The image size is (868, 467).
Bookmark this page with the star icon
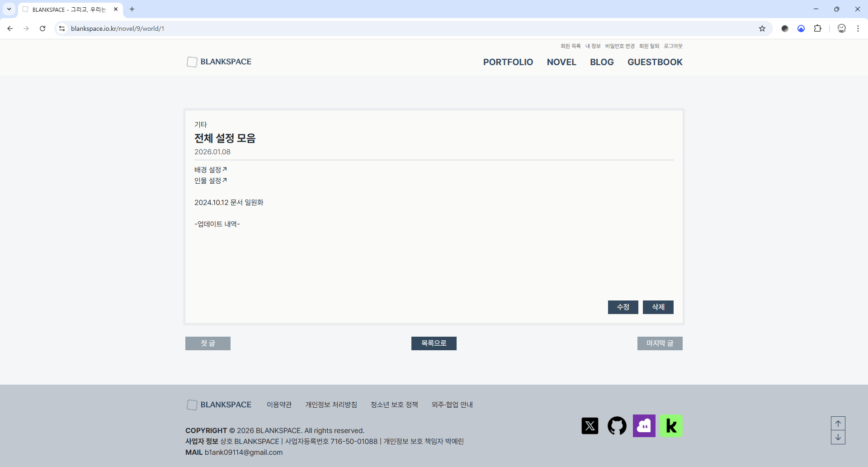pos(762,29)
